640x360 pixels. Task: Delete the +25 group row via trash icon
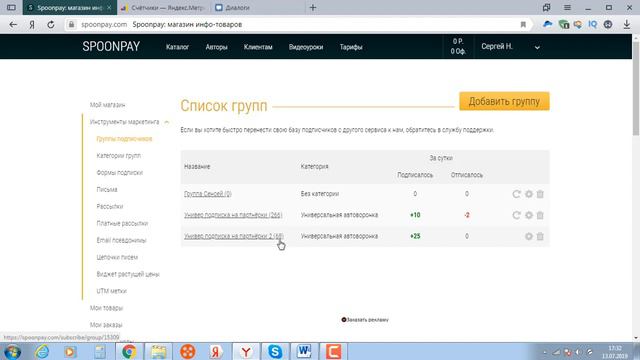(540, 236)
